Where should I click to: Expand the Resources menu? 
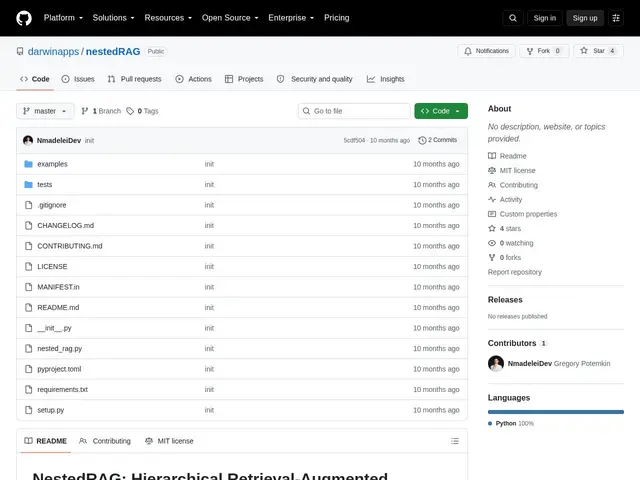point(168,18)
